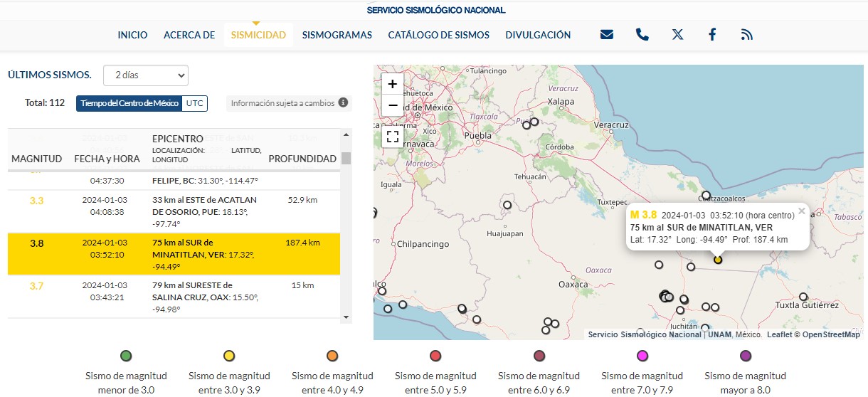This screenshot has width=868, height=397.
Task: Open the phone contact icon
Action: pos(642,34)
